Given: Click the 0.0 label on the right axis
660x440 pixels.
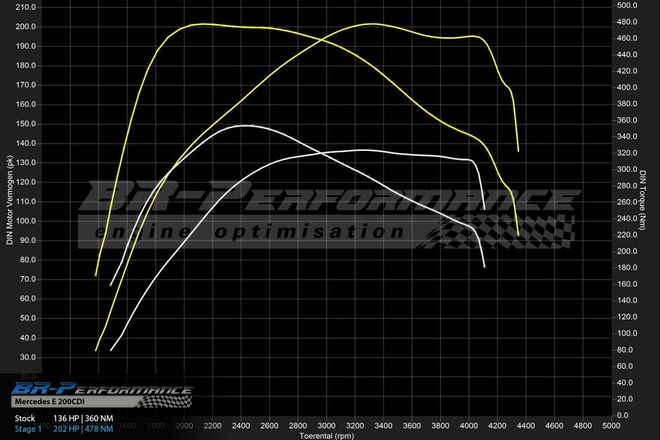Looking at the screenshot, I should [624, 415].
